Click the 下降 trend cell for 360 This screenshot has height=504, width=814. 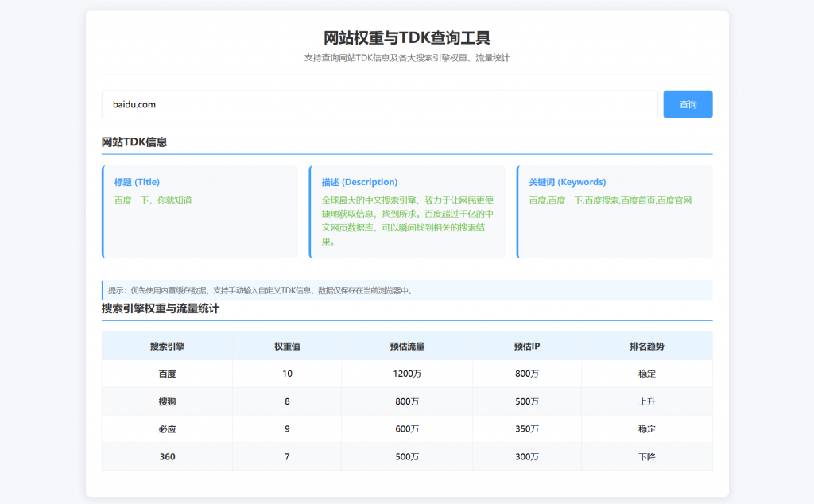pyautogui.click(x=646, y=456)
